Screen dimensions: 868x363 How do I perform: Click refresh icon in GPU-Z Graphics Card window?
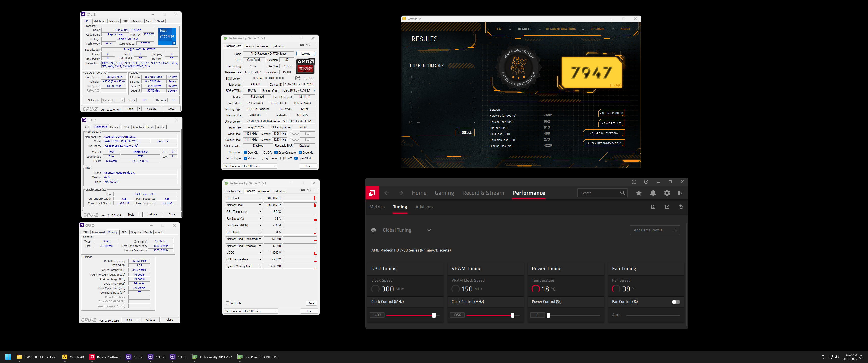[308, 45]
